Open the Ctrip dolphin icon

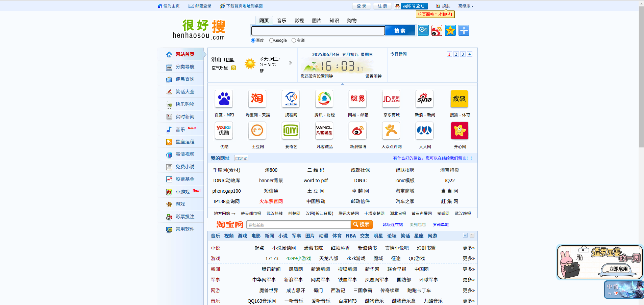click(x=291, y=99)
